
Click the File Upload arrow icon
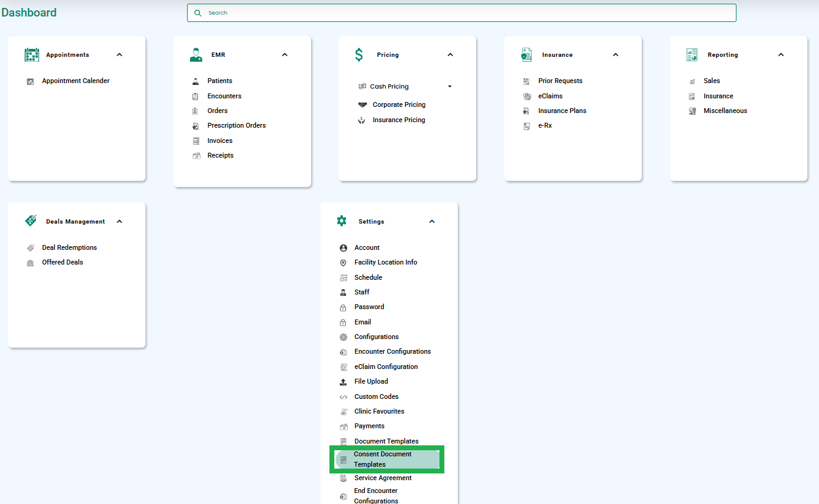pyautogui.click(x=343, y=382)
